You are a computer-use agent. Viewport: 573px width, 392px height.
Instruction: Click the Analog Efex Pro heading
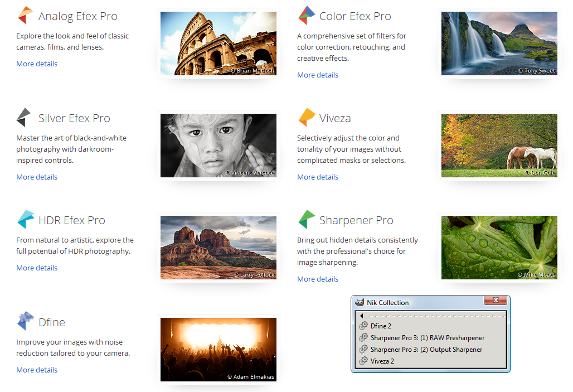tap(78, 16)
